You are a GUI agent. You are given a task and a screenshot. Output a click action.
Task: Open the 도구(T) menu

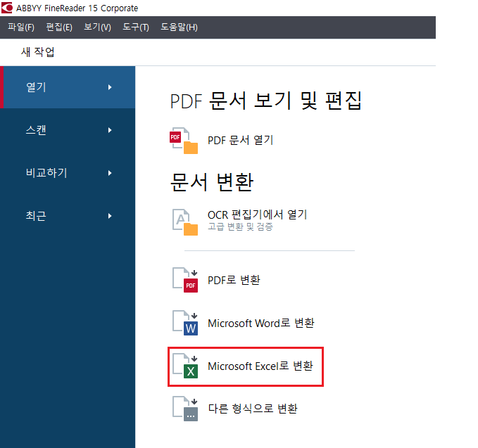(x=136, y=27)
